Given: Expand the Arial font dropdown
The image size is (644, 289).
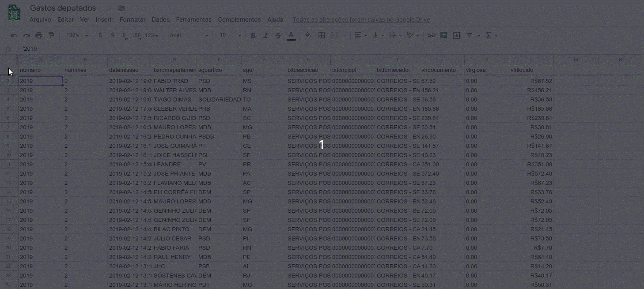Looking at the screenshot, I should pos(189,35).
